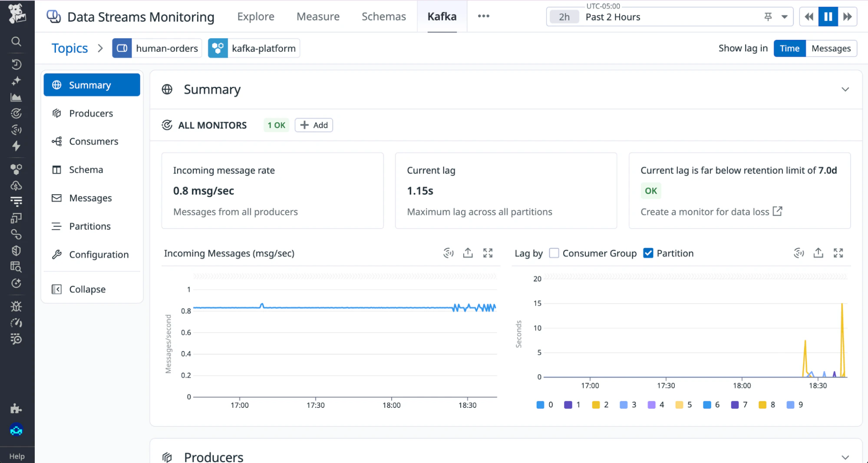Click the bug icon in the left sidebar
This screenshot has height=463, width=868.
(x=16, y=307)
